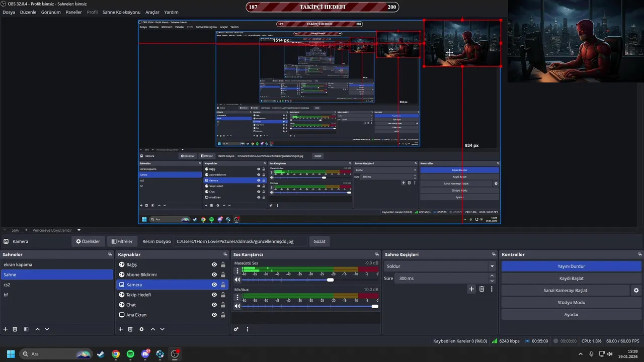Move the source up in the Kaynaklar toolbar
The image size is (644, 362).
pyautogui.click(x=152, y=329)
